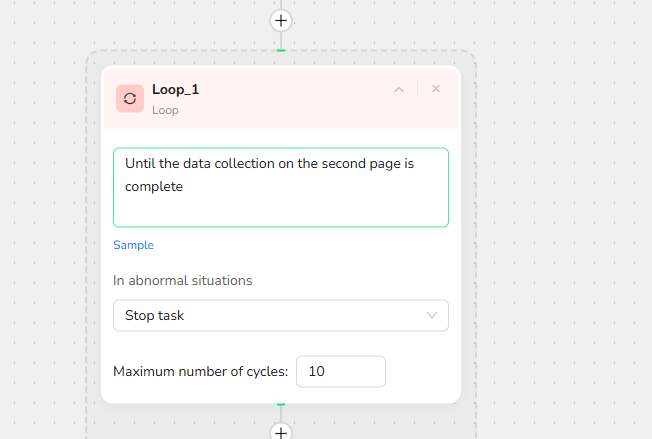Click the plus button above the loop
Screen dimensions: 652x439
(x=281, y=20)
